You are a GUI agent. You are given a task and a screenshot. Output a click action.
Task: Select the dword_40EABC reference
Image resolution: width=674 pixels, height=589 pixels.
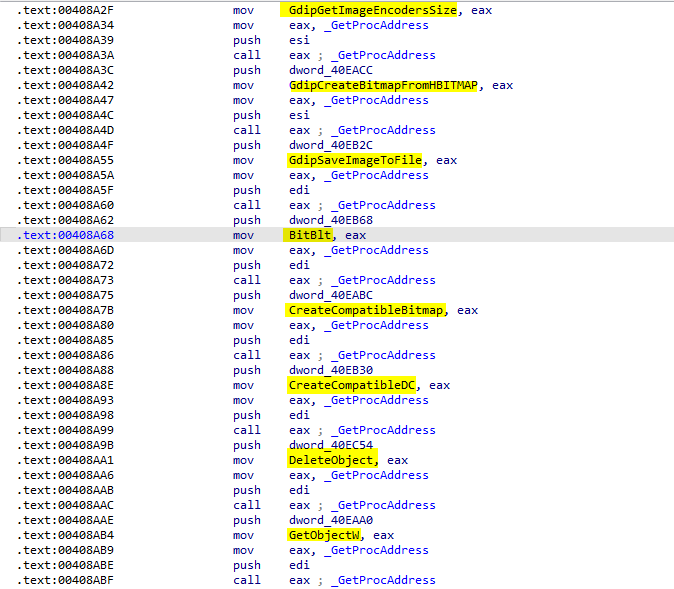[x=333, y=295]
